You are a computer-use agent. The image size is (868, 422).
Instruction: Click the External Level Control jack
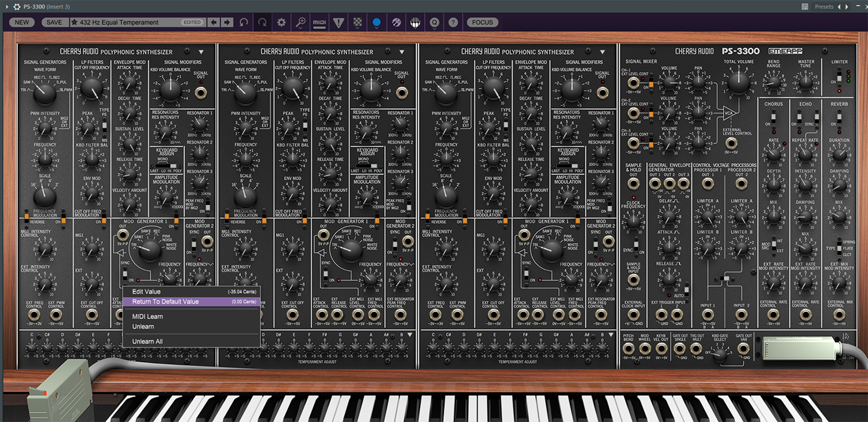(731, 143)
